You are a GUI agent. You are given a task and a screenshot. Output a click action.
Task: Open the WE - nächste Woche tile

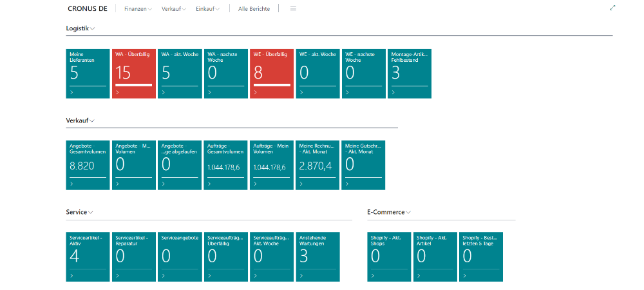click(364, 73)
